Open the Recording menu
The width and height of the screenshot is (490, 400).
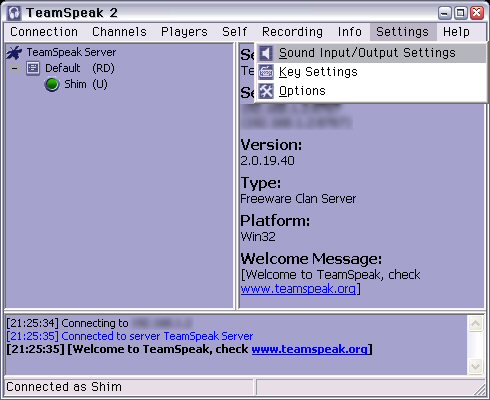pyautogui.click(x=292, y=32)
